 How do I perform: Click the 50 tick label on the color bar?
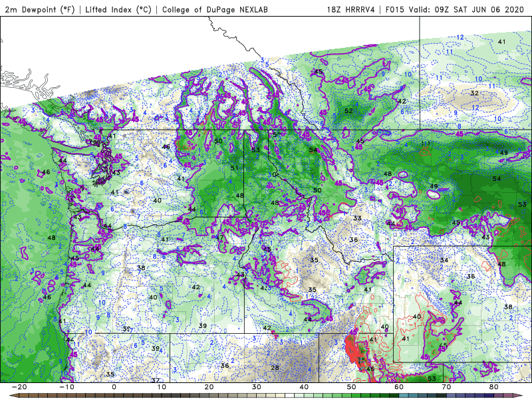click(x=352, y=387)
